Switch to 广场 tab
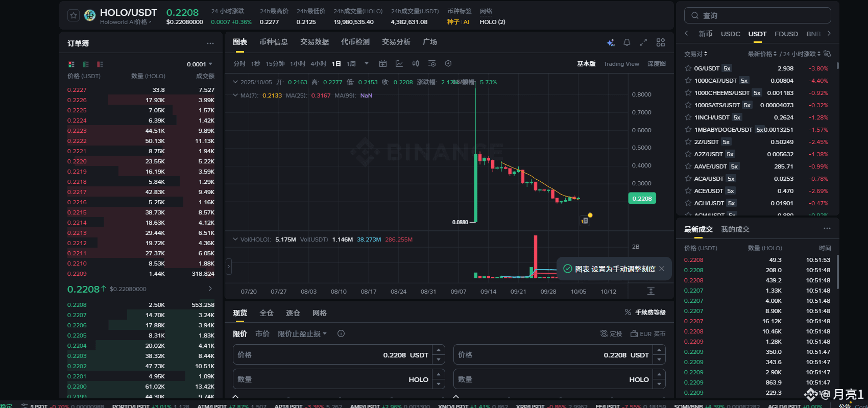The width and height of the screenshot is (868, 408). (x=430, y=42)
